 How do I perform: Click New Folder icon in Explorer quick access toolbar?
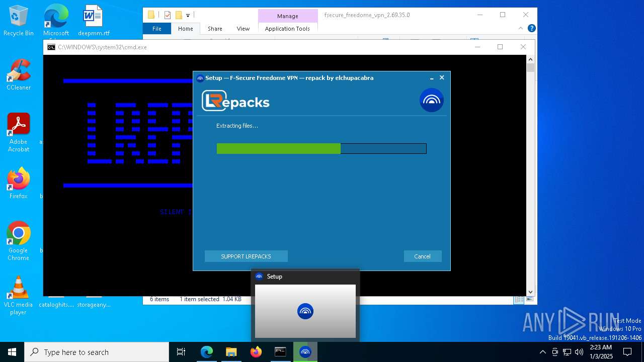179,15
